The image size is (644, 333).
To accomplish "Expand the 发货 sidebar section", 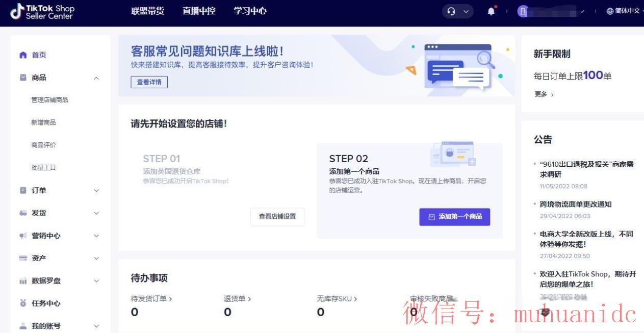I will point(96,213).
